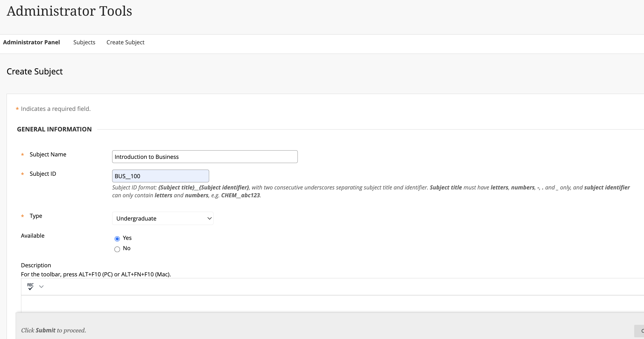Click the Subject ID field containing BUS__100

pos(160,176)
